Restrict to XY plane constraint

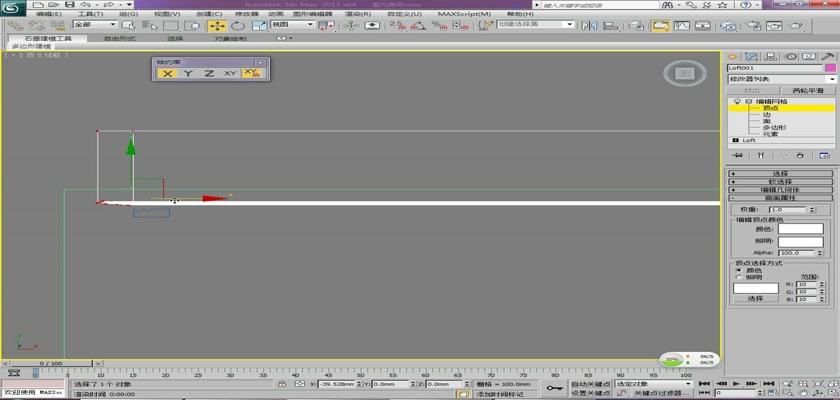point(230,73)
